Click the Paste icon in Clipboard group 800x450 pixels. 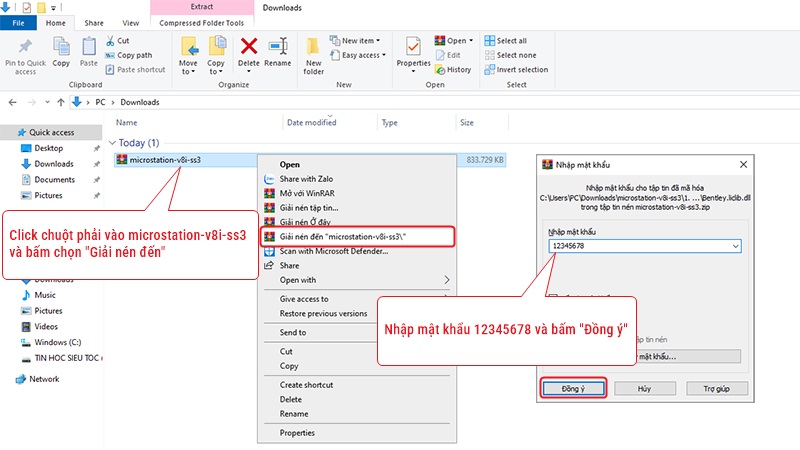point(89,48)
